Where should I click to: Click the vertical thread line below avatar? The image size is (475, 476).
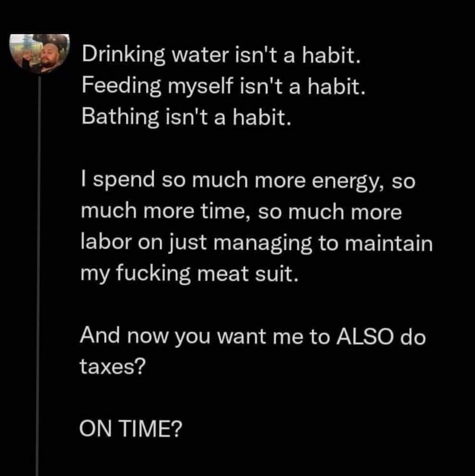pyautogui.click(x=37, y=269)
